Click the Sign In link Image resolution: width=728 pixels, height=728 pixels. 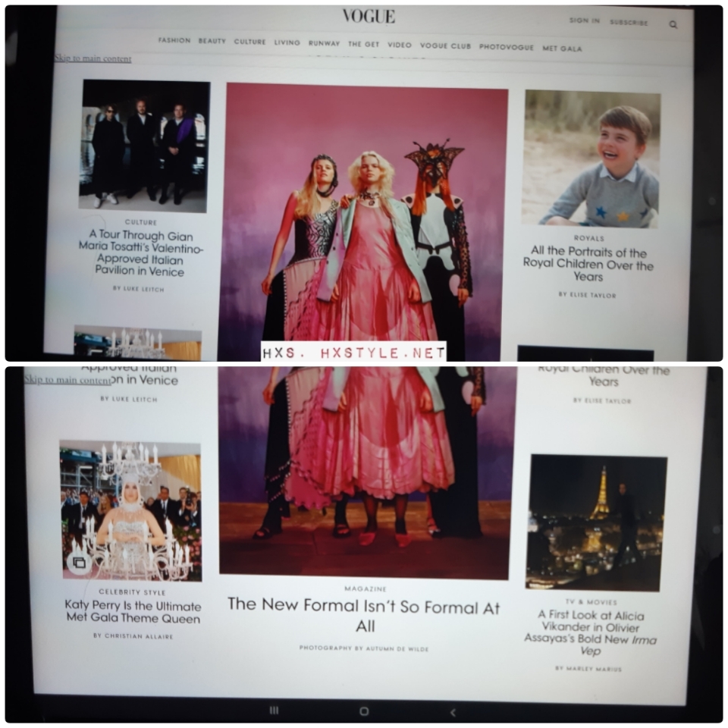point(584,20)
